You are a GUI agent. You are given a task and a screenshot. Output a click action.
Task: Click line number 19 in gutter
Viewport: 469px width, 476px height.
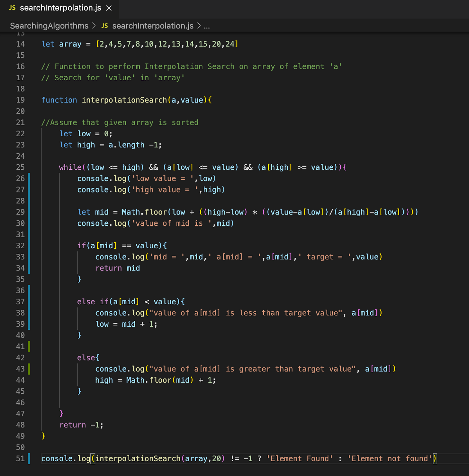click(x=20, y=100)
